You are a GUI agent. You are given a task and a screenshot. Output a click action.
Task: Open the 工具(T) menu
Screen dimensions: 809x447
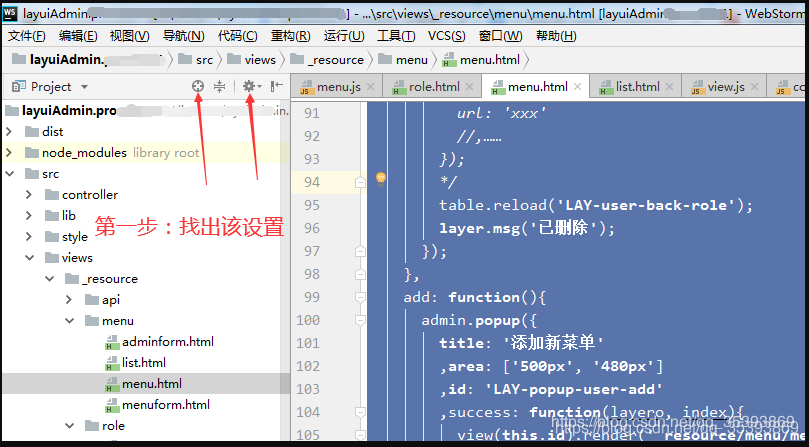point(396,36)
